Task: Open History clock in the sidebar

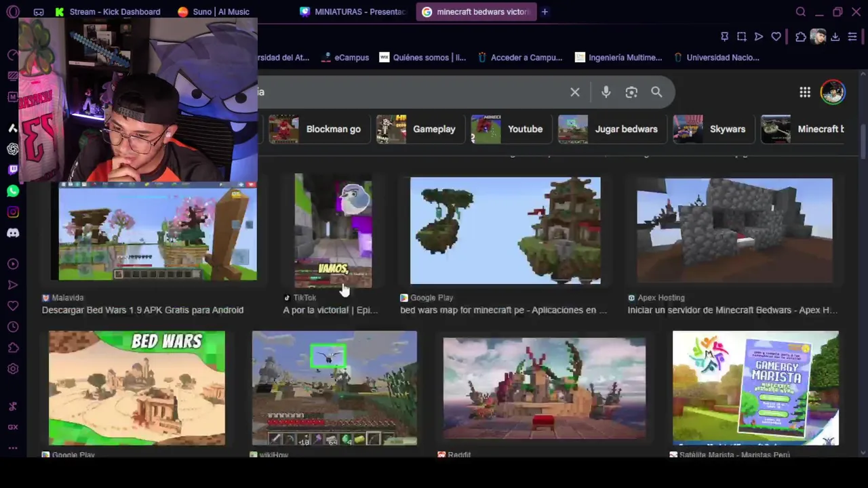Action: click(12, 327)
